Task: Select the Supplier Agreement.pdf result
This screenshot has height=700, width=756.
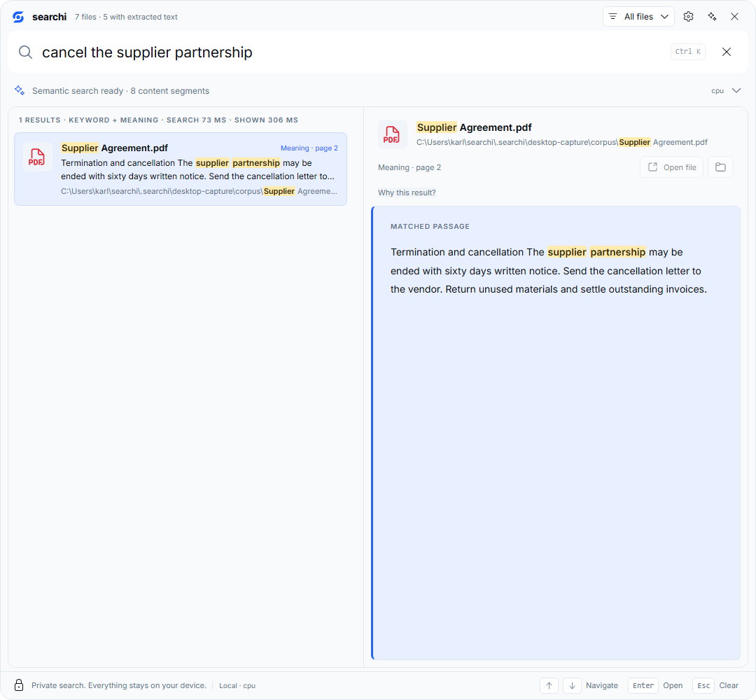Action: pos(181,169)
